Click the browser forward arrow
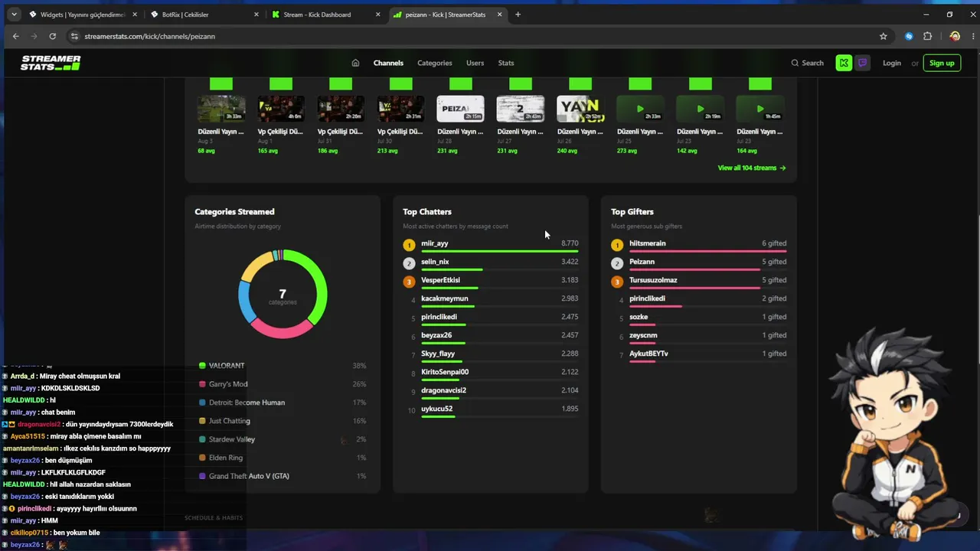The height and width of the screenshot is (551, 980). pos(34,36)
